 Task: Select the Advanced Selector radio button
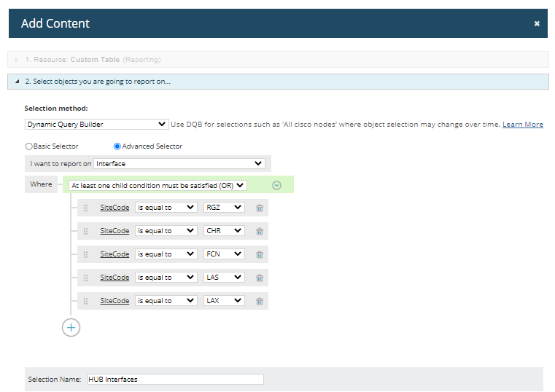(117, 146)
